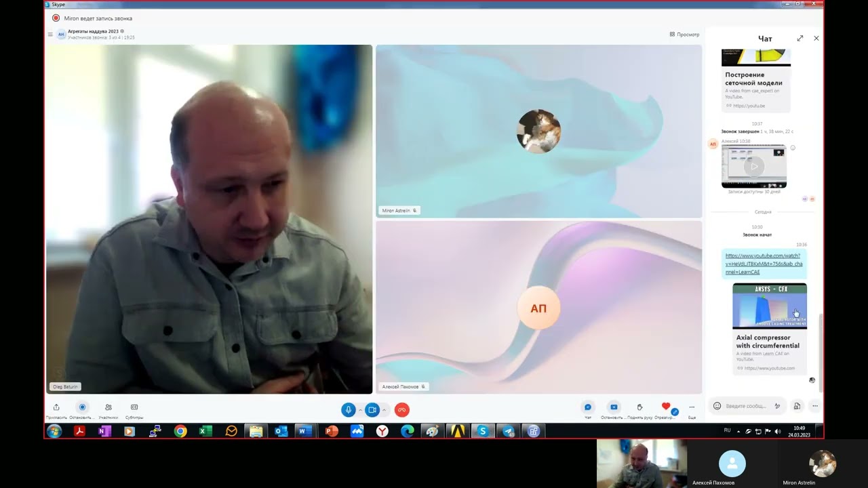
Task: Open File Explorer folder in the taskbar
Action: 256,431
